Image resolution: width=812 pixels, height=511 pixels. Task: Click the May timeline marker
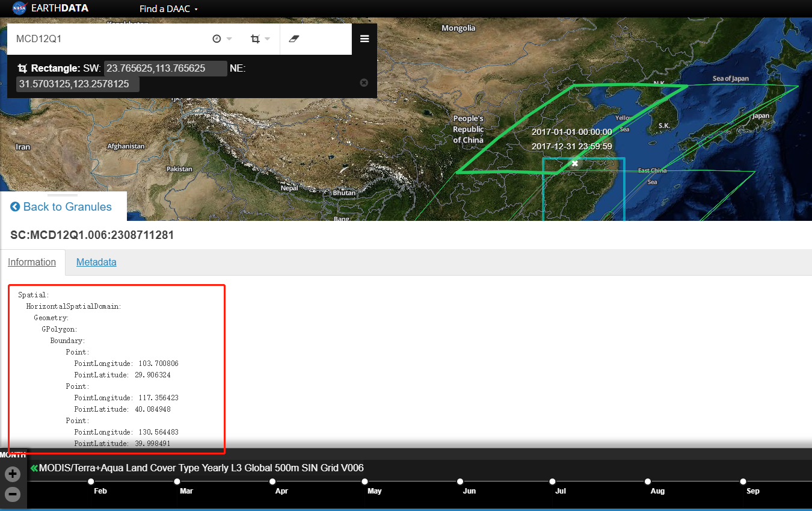coord(365,482)
